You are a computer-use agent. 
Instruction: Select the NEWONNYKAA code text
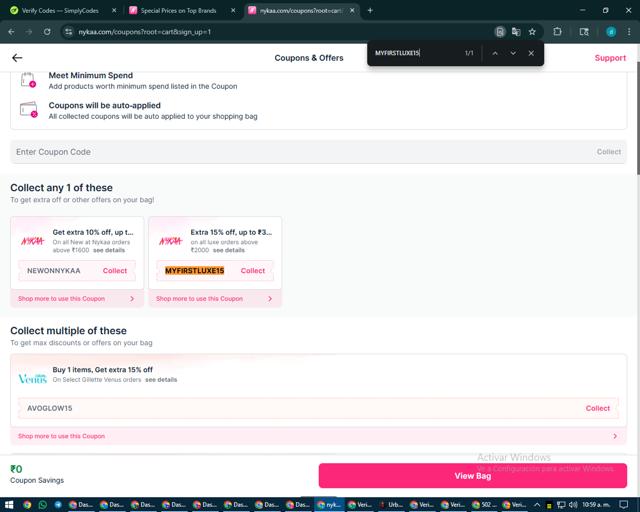coord(54,271)
